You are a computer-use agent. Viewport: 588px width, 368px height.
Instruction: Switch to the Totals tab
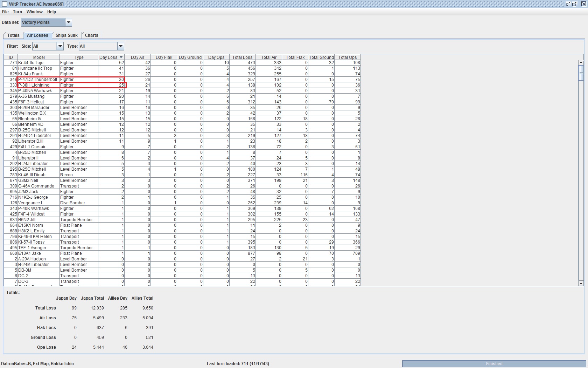pyautogui.click(x=13, y=35)
